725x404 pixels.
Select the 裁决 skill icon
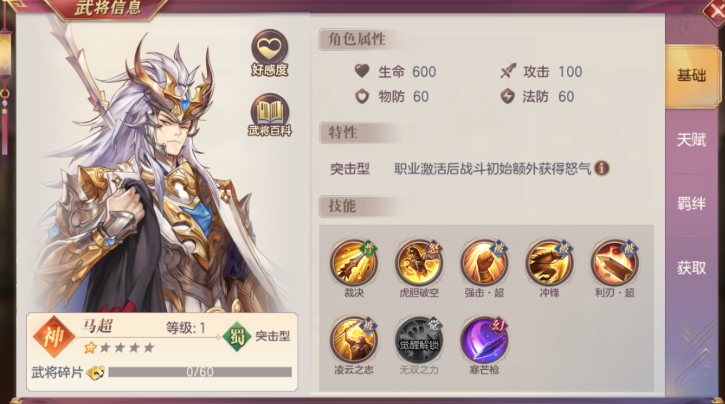(354, 263)
